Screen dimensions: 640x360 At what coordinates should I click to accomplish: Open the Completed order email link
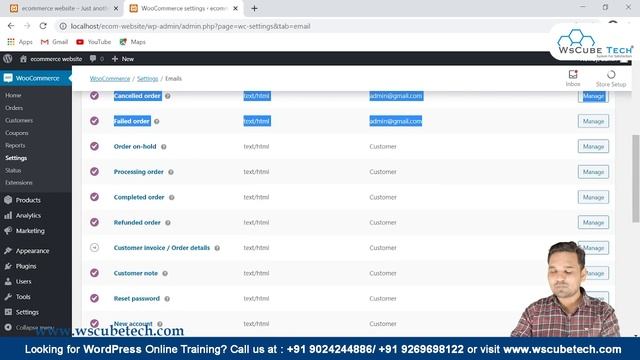[139, 197]
